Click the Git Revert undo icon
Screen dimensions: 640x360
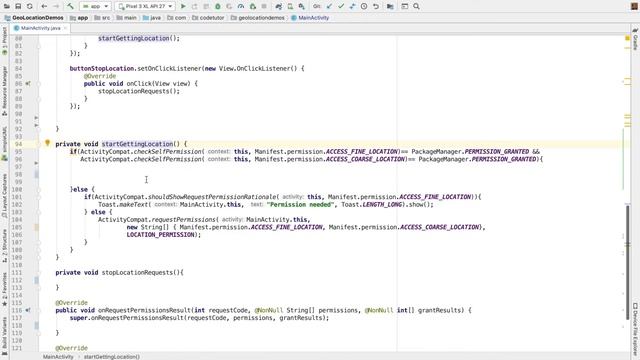coord(376,6)
